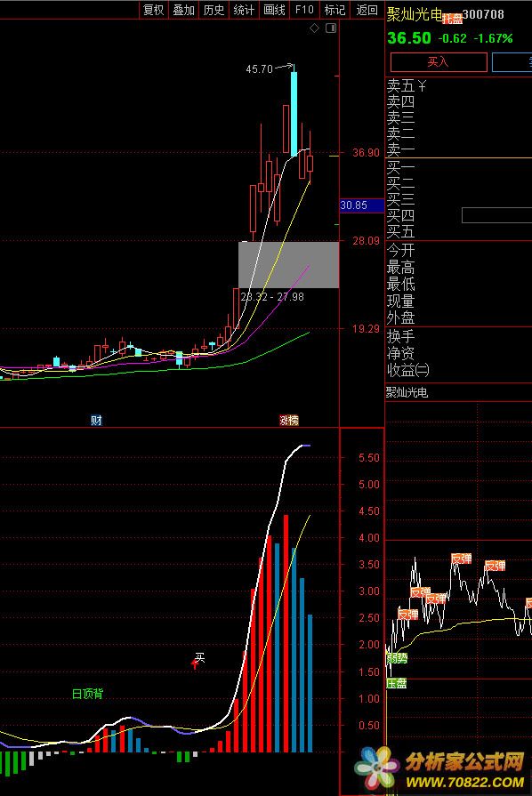This screenshot has width=532, height=796.
Task: Select the 画线 drawing tool
Action: coord(274,10)
